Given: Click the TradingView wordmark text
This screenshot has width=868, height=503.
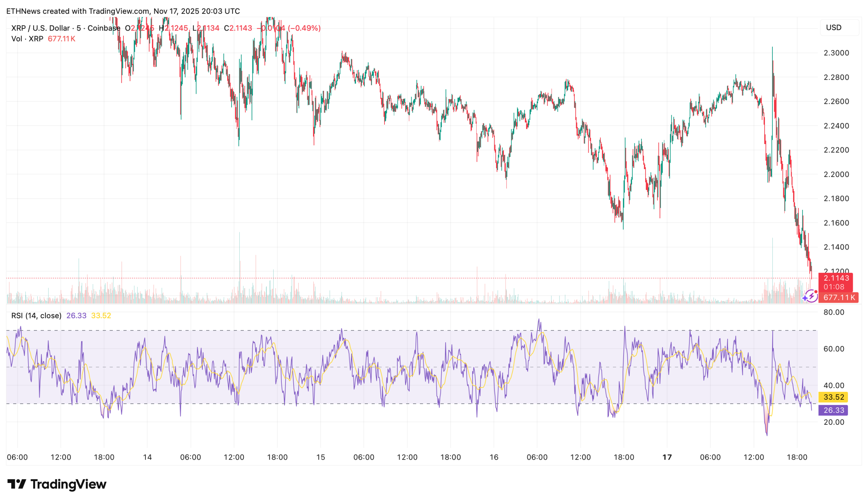Looking at the screenshot, I should tap(68, 484).
